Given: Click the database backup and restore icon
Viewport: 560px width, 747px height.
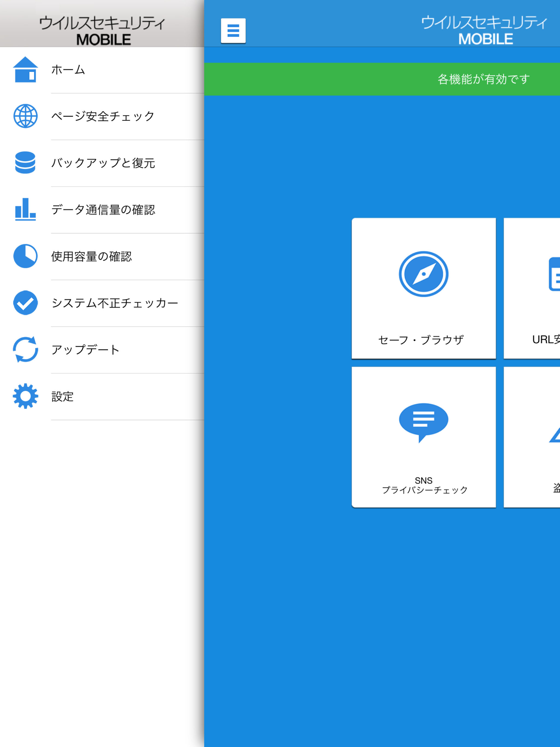Looking at the screenshot, I should 25,163.
